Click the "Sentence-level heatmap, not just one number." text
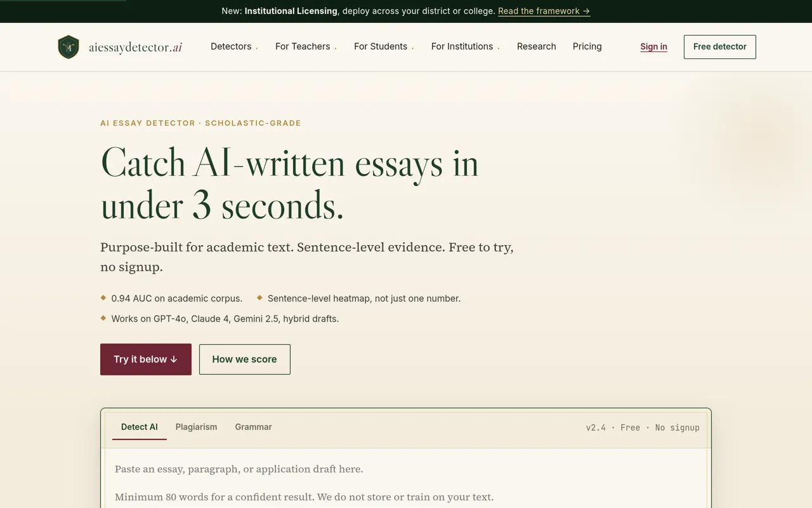 coord(364,298)
